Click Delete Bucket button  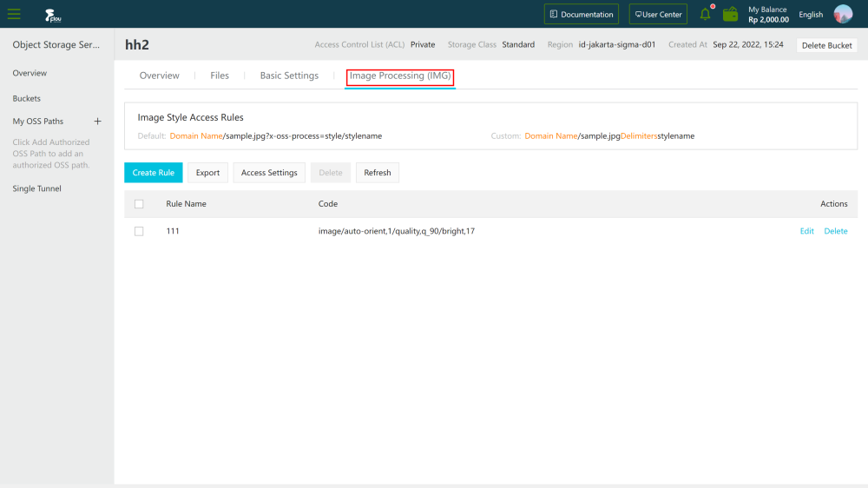[x=827, y=45]
